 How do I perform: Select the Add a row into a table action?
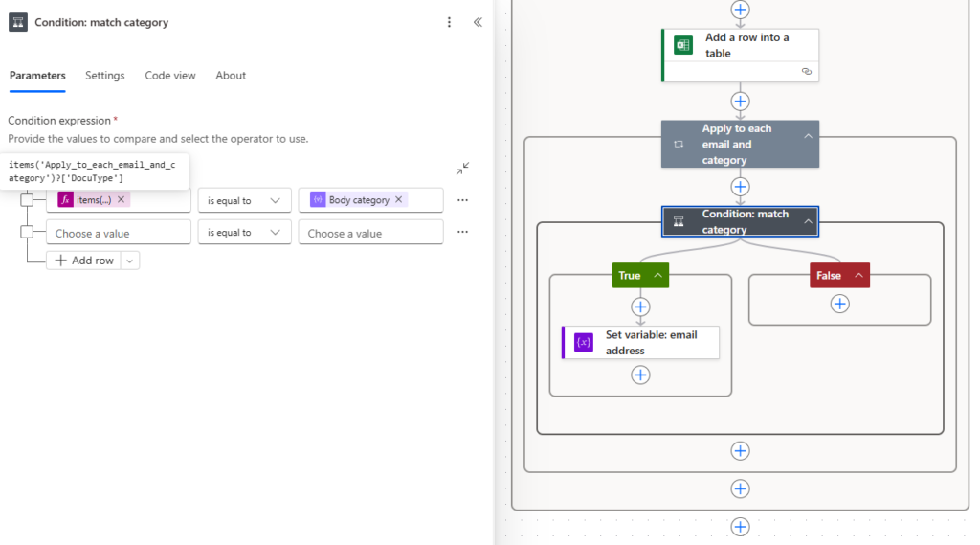pyautogui.click(x=740, y=55)
